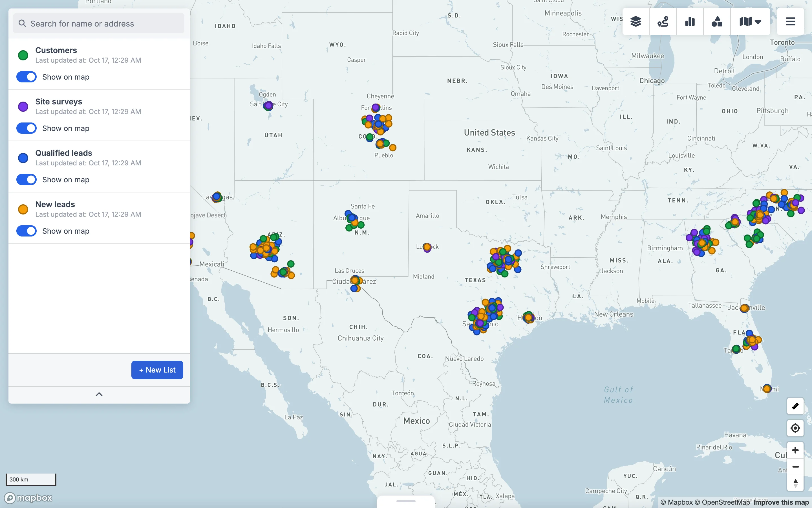Image resolution: width=812 pixels, height=508 pixels.
Task: Open the New leads list
Action: [x=55, y=204]
